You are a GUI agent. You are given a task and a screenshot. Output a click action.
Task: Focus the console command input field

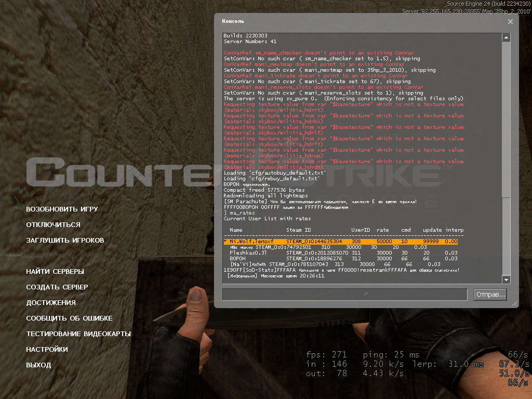[x=345, y=295]
